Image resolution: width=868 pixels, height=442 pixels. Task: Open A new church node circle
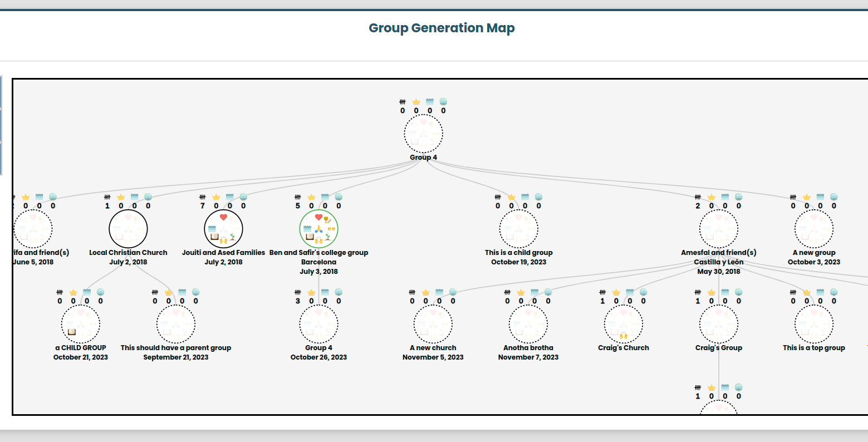click(433, 324)
